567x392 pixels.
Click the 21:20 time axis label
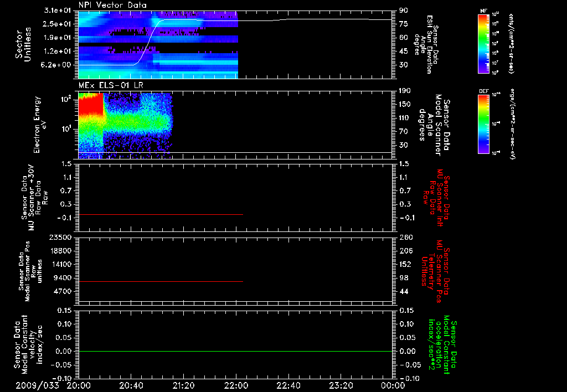[x=183, y=385]
